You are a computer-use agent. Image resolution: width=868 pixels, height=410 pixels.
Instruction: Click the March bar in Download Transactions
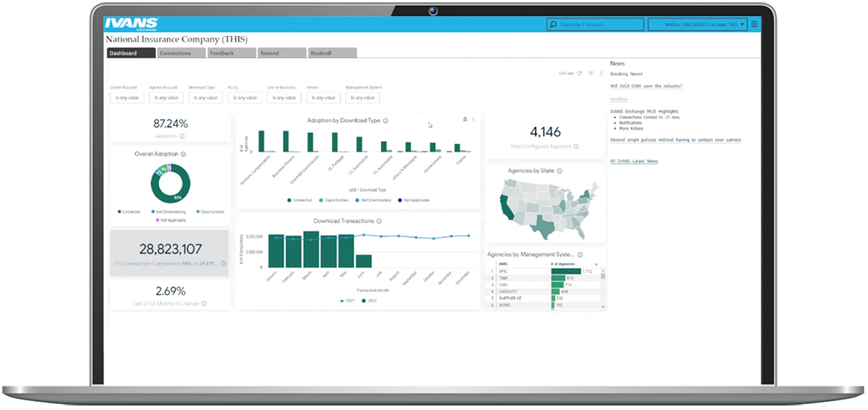point(311,249)
